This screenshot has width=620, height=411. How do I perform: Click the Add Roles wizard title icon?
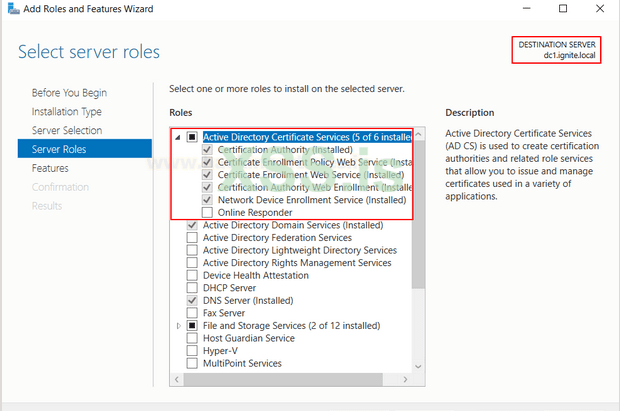point(13,9)
